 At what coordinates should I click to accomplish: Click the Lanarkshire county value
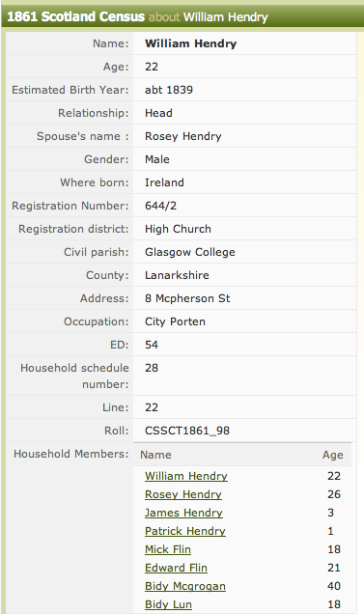point(177,275)
